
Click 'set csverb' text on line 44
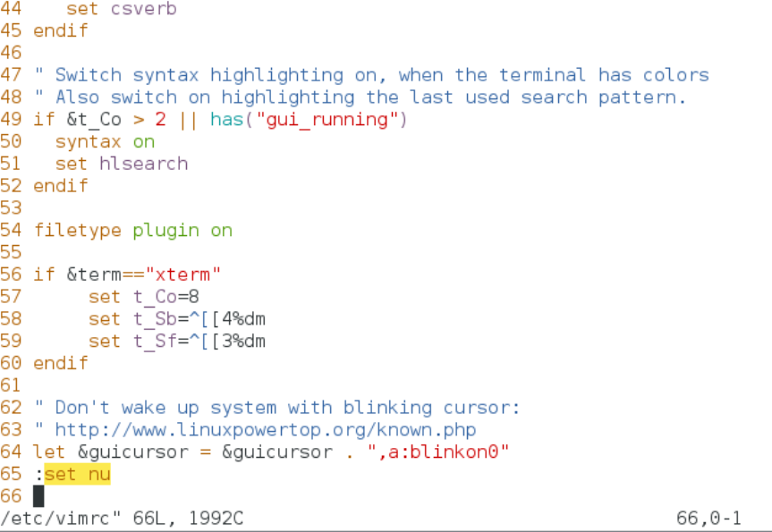[x=121, y=8]
